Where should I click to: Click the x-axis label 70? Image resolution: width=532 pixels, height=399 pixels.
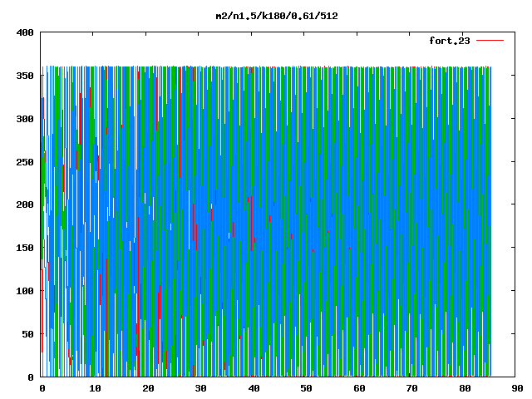tap(411, 388)
